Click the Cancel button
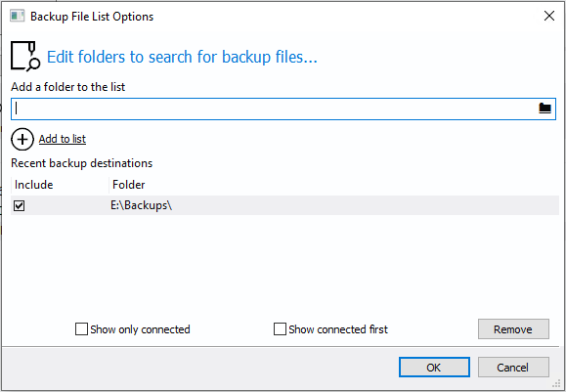Viewport: 566px width, 392px height. (x=513, y=368)
